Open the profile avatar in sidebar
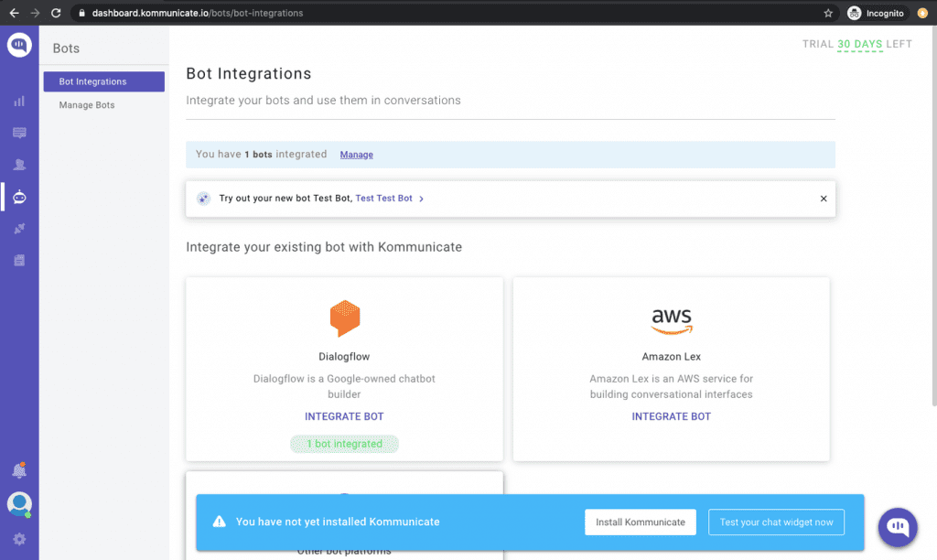The width and height of the screenshot is (937, 560). click(x=19, y=504)
